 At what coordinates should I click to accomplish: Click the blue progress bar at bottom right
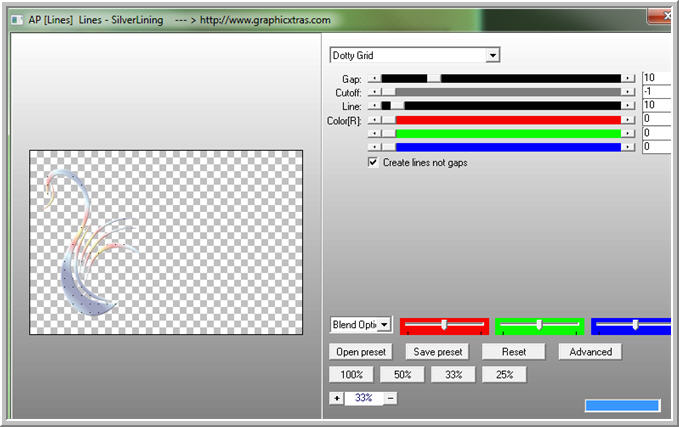[623, 405]
